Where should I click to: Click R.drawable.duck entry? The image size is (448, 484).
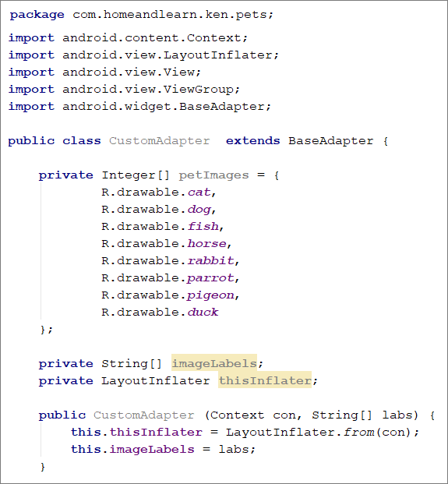[160, 313]
